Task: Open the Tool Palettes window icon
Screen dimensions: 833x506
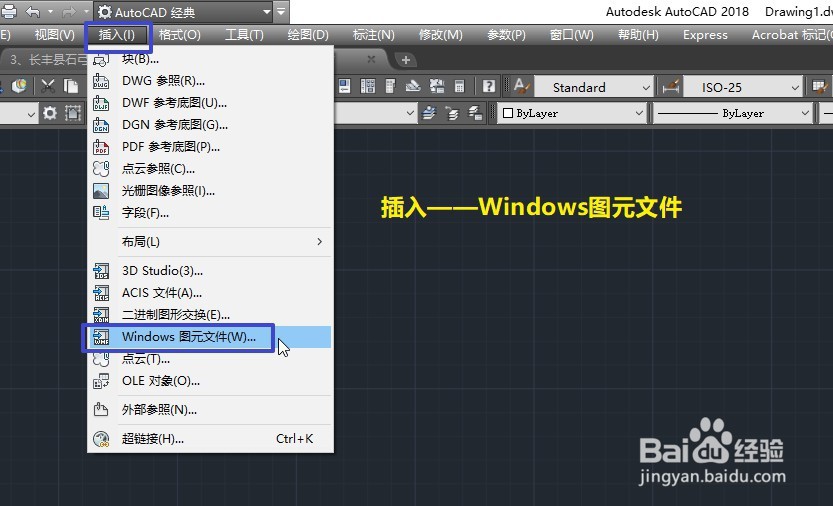Action: (390, 86)
